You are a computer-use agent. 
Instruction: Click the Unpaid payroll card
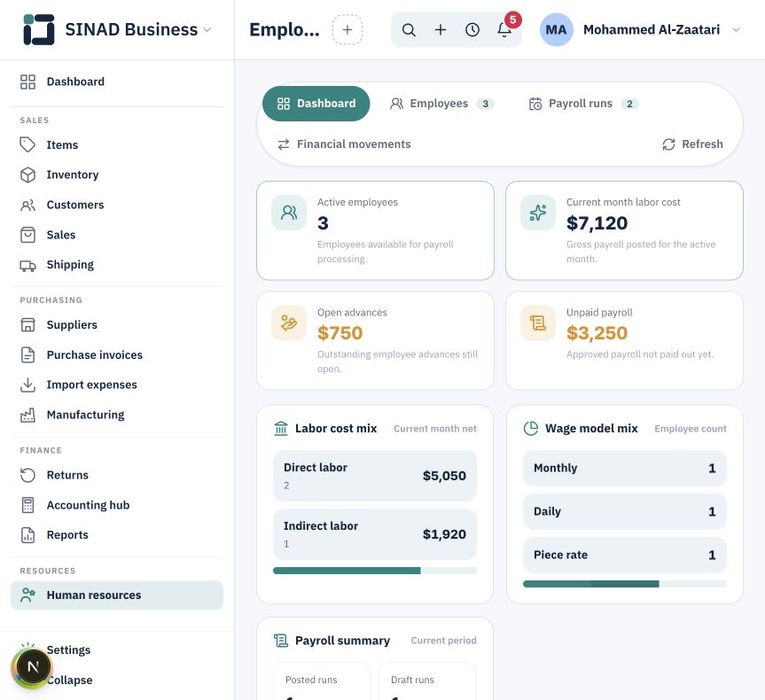click(x=624, y=340)
